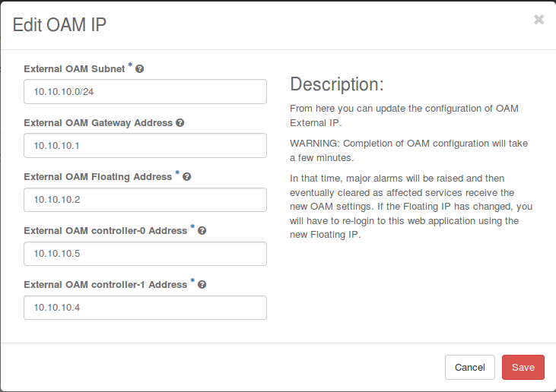Click help icon next to controller-1 Address
The width and height of the screenshot is (556, 392).
pos(202,285)
